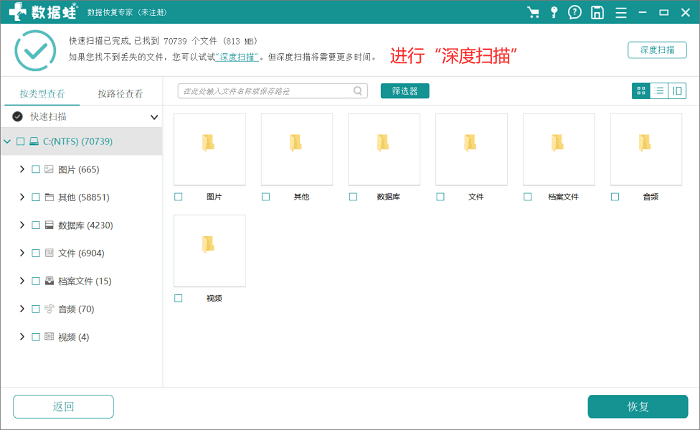The width and height of the screenshot is (700, 430).
Task: Focus the file name search field
Action: tap(272, 91)
